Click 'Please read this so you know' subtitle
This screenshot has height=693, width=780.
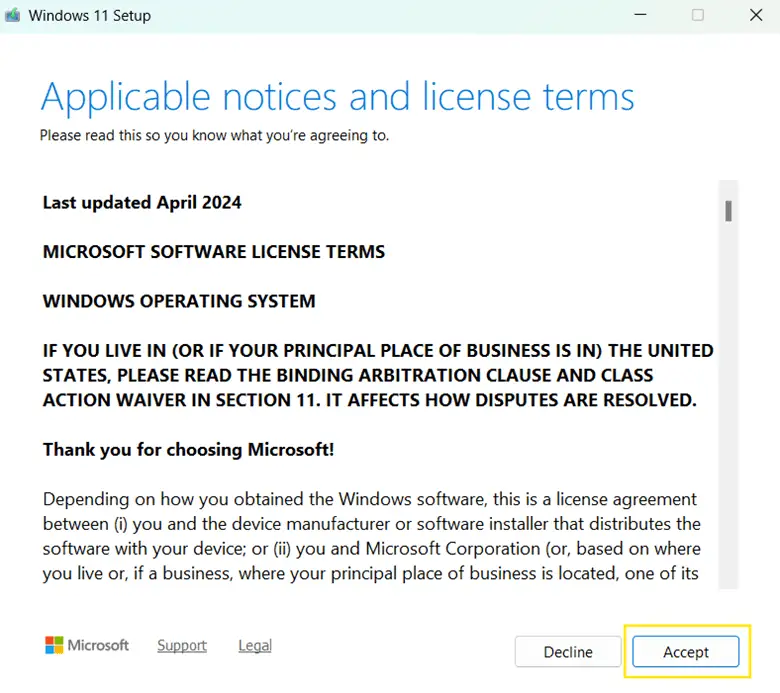click(214, 135)
